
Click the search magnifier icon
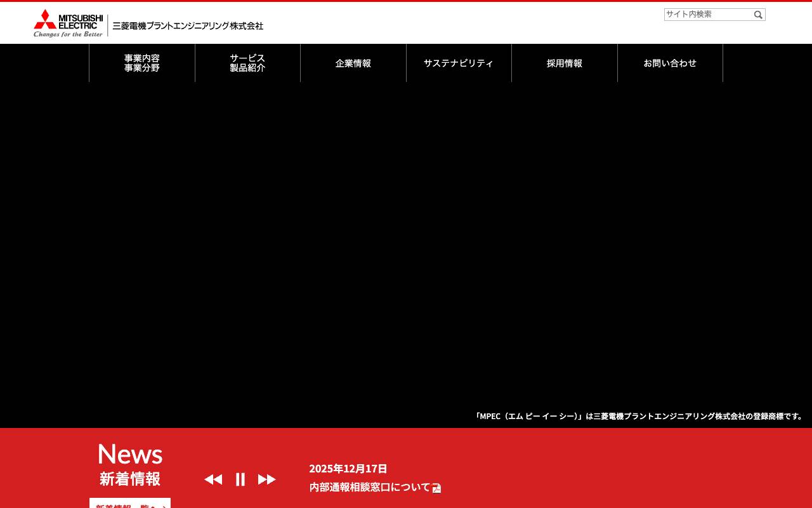(x=758, y=15)
